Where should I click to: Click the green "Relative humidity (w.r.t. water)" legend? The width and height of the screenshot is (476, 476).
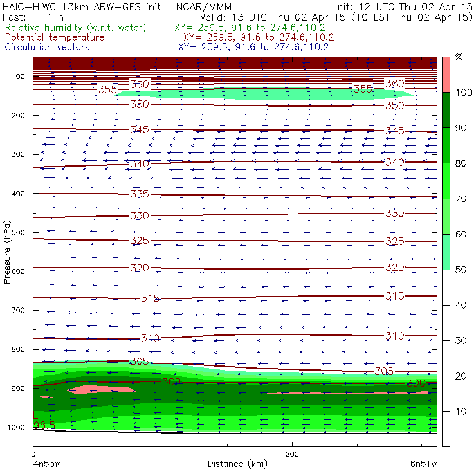tap(76, 28)
